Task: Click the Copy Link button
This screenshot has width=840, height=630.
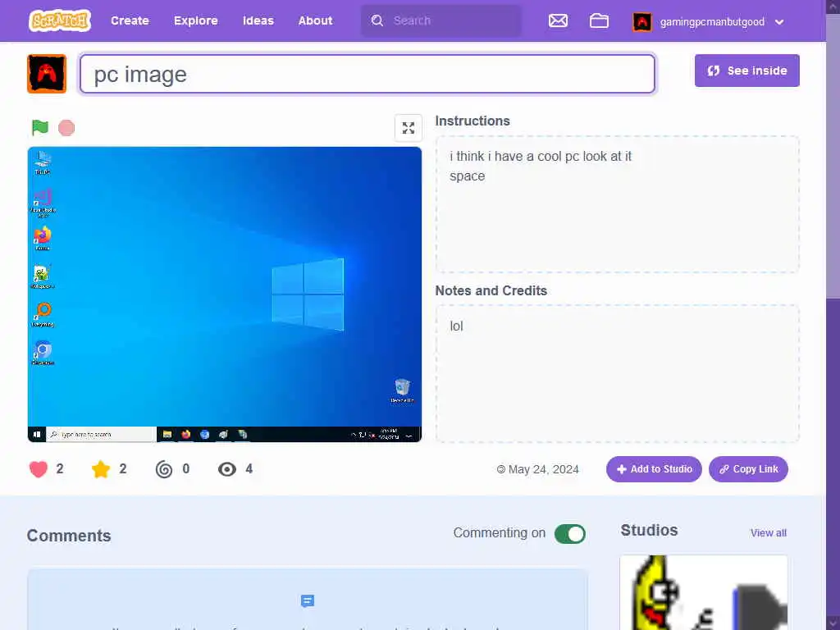Action: coord(748,469)
